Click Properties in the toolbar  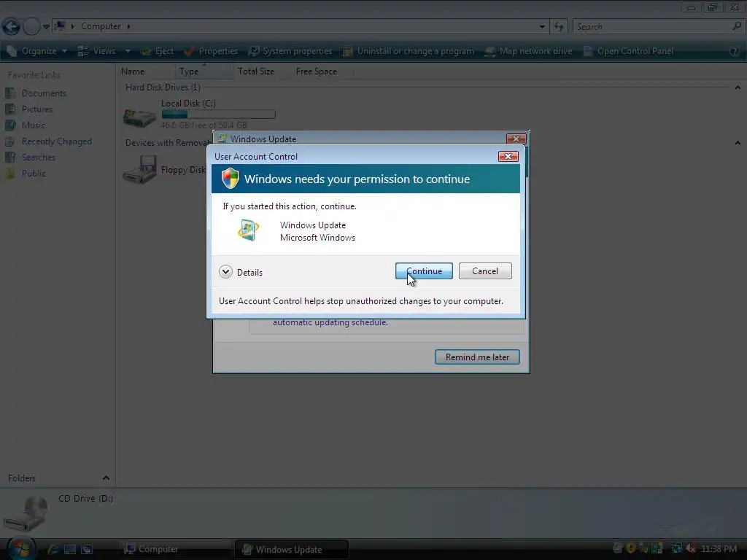click(211, 51)
